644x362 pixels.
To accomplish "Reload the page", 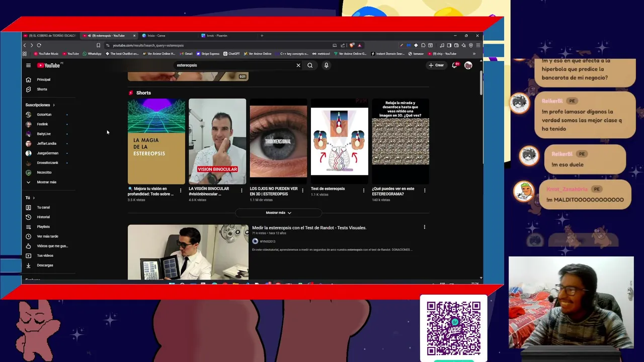I will point(39,45).
